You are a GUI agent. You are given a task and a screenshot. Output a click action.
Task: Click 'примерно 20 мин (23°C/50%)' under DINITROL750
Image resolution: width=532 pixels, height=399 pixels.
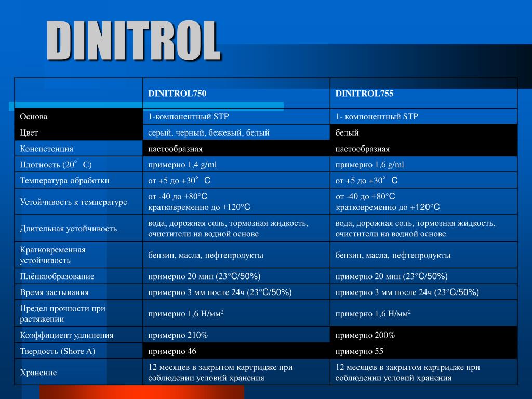(x=204, y=276)
